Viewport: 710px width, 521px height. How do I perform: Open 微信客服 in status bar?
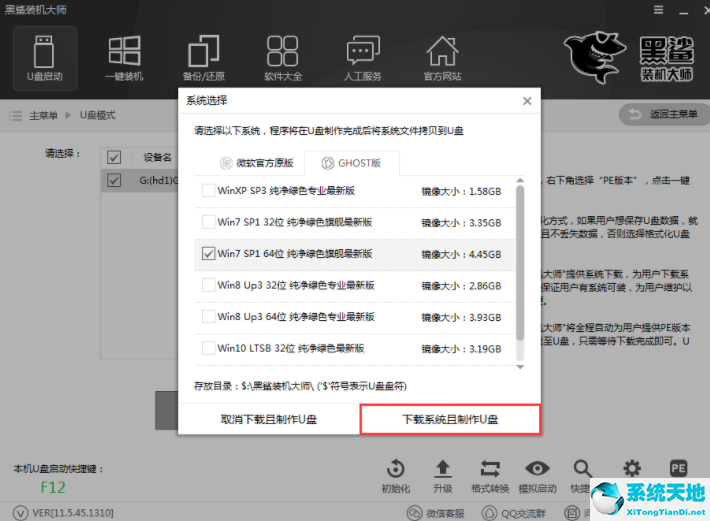(x=436, y=513)
